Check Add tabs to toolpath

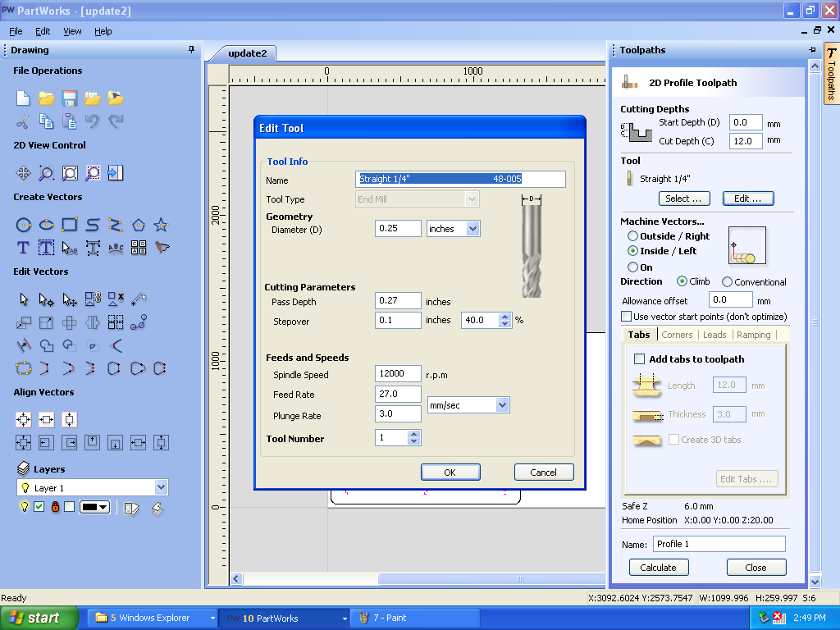coord(639,359)
